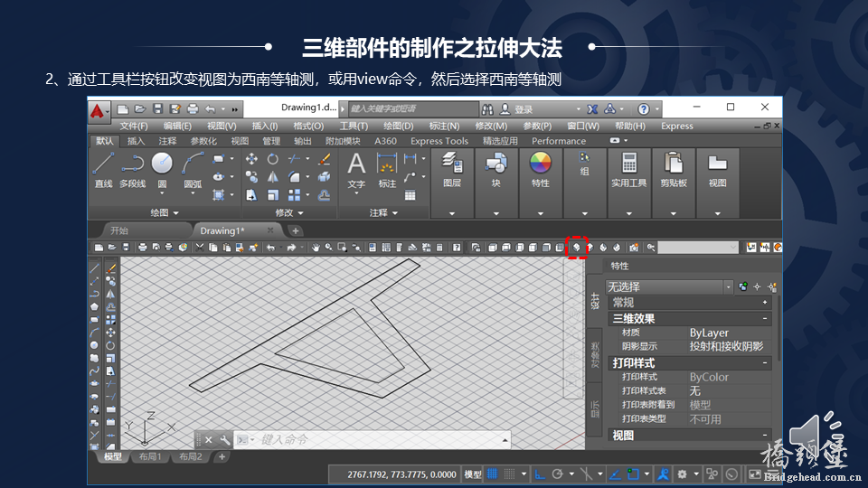The width and height of the screenshot is (868, 488).
Task: Click the SW Isometric view toolbar button
Action: click(x=576, y=248)
